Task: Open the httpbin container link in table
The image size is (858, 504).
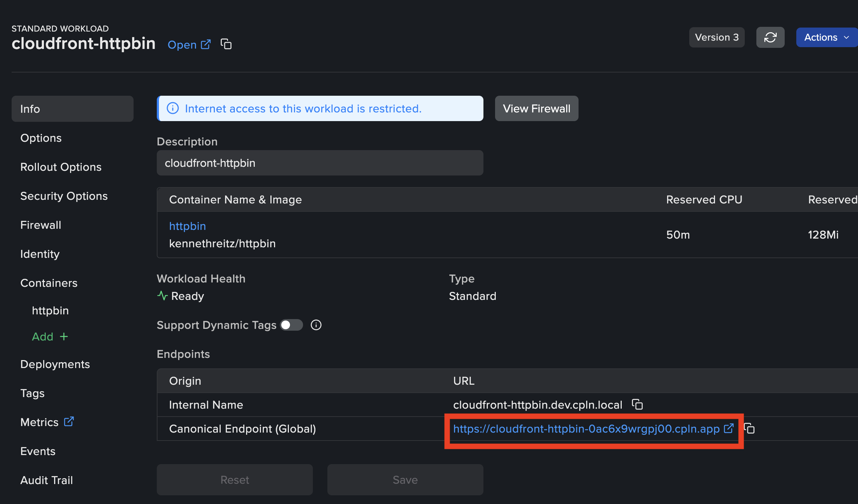Action: 187,226
